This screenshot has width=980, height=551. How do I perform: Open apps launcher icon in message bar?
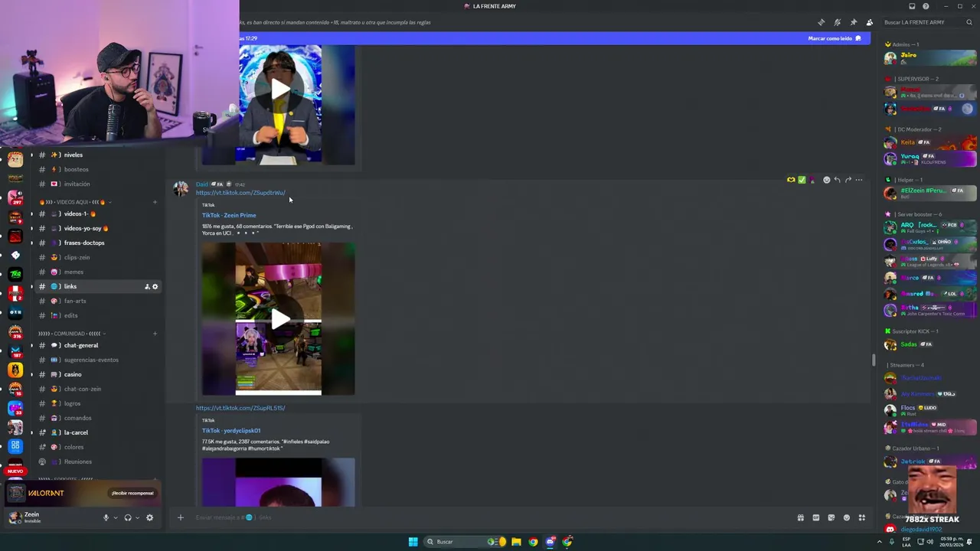[x=861, y=517]
